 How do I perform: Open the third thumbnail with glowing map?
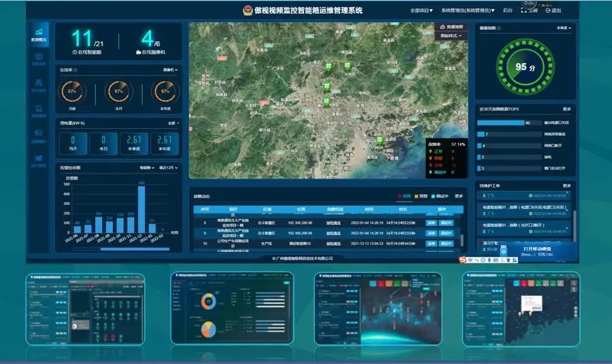pyautogui.click(x=378, y=309)
